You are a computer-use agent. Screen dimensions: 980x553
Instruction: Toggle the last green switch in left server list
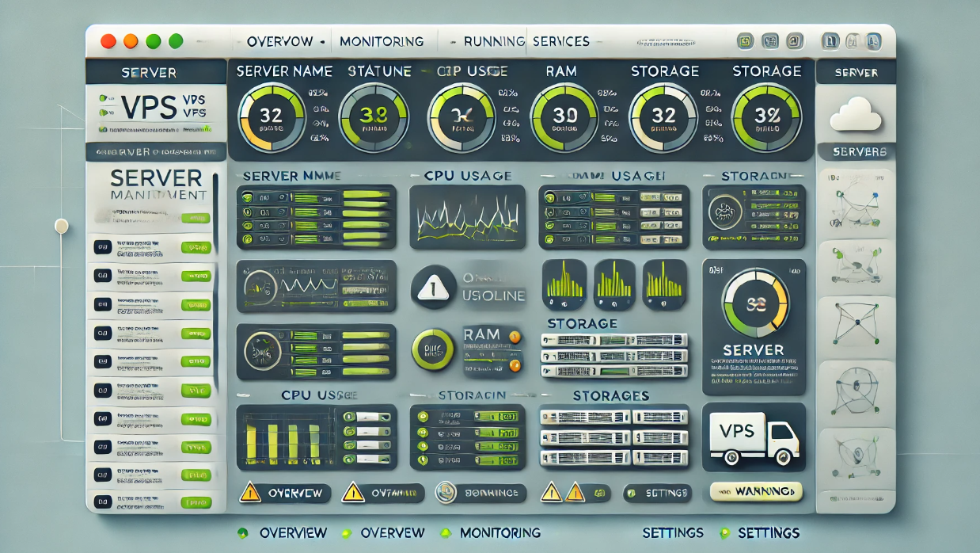coord(195,502)
